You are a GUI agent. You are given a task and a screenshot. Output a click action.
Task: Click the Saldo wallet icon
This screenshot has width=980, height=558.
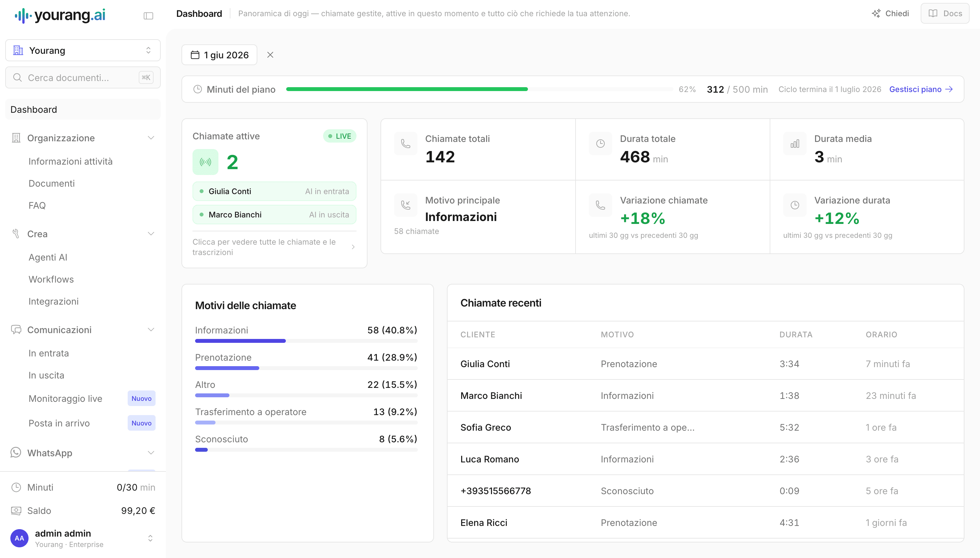click(x=16, y=510)
